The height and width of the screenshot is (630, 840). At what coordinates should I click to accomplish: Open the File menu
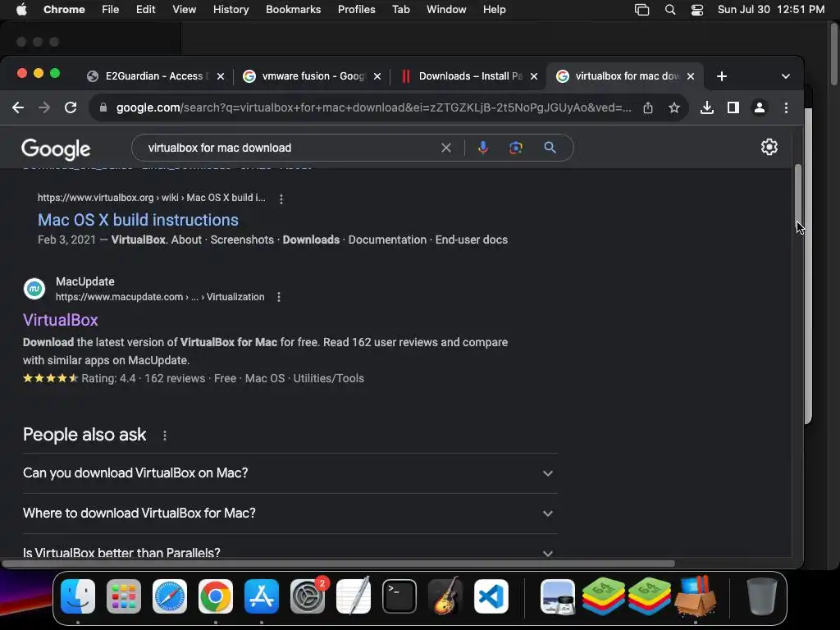[111, 10]
